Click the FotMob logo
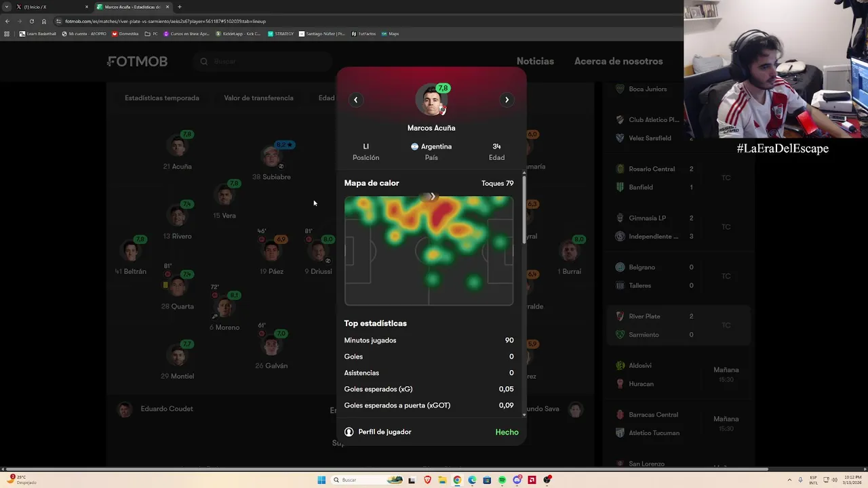Image resolution: width=868 pixels, height=488 pixels. point(137,62)
